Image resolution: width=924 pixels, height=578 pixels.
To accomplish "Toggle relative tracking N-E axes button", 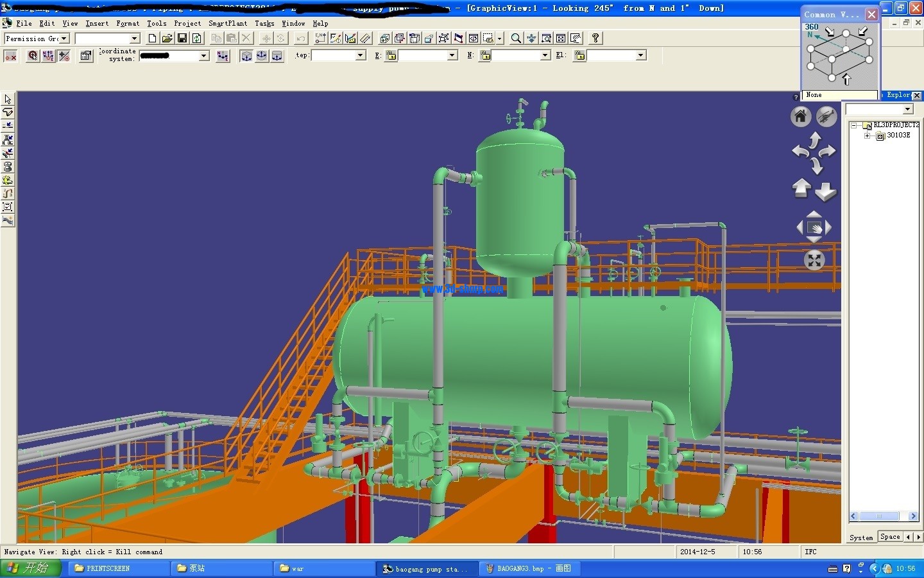I will [49, 56].
